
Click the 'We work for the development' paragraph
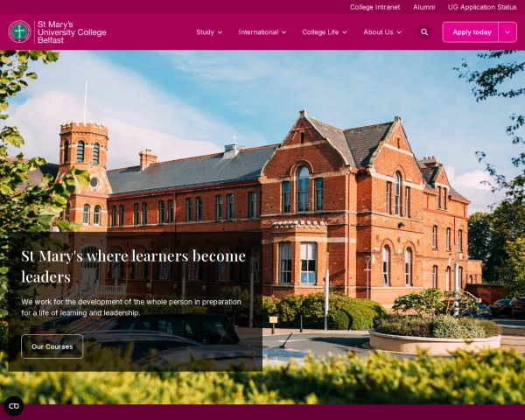[x=131, y=307]
